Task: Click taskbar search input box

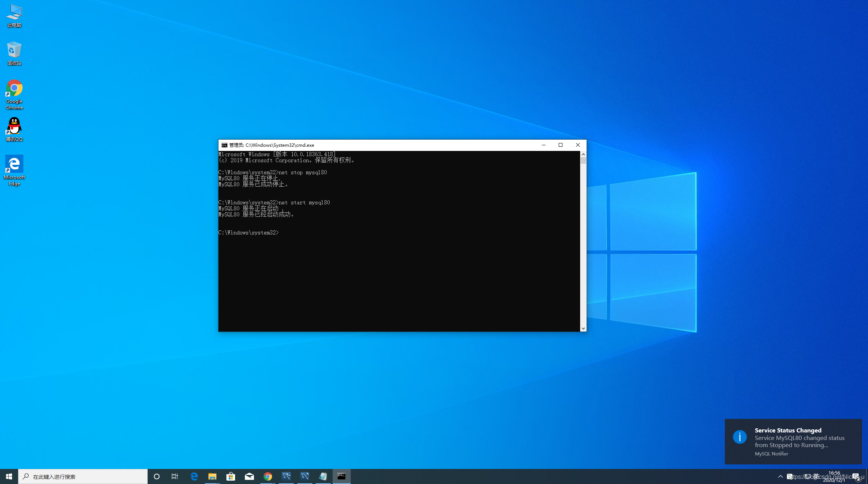Action: pyautogui.click(x=83, y=476)
